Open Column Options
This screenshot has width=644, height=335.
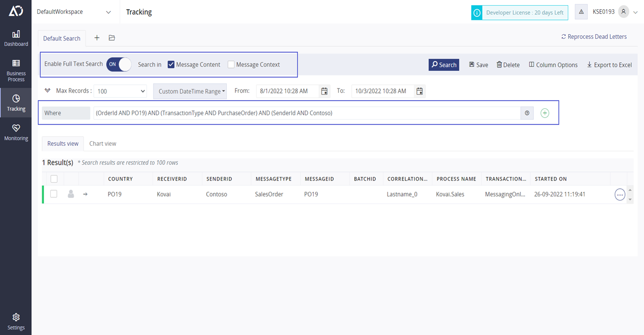point(553,65)
